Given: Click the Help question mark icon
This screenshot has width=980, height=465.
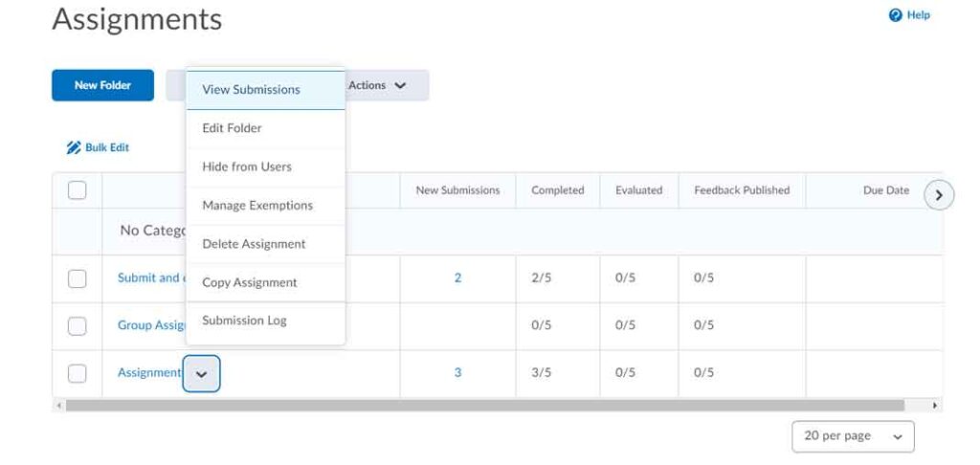Looking at the screenshot, I should pyautogui.click(x=896, y=15).
